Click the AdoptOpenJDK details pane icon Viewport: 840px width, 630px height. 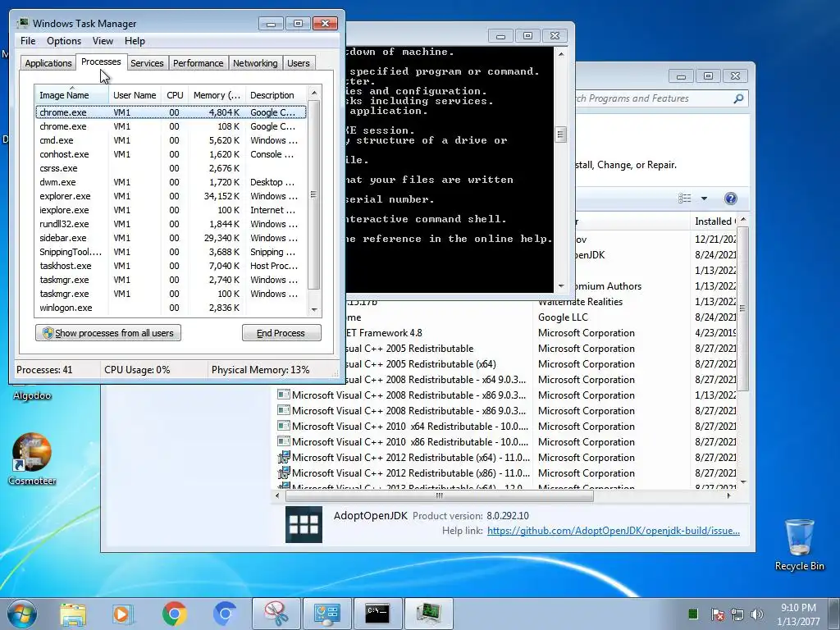click(304, 524)
